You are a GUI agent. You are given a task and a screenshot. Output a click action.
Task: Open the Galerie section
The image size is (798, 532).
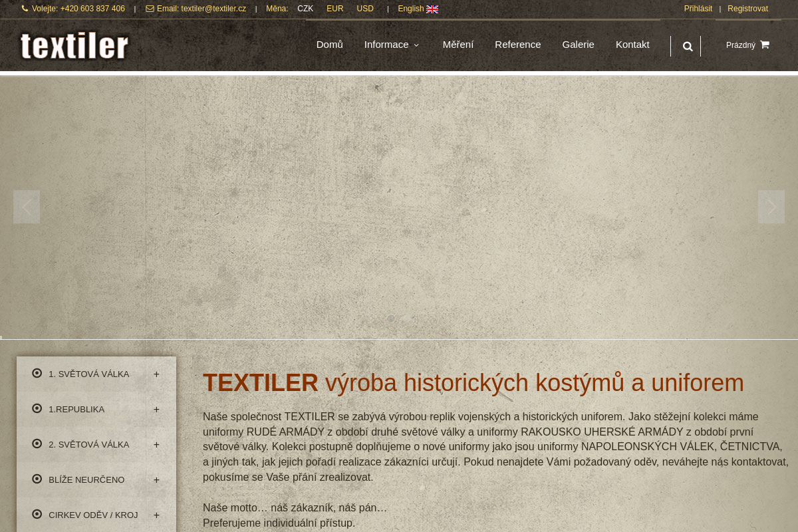point(578,45)
